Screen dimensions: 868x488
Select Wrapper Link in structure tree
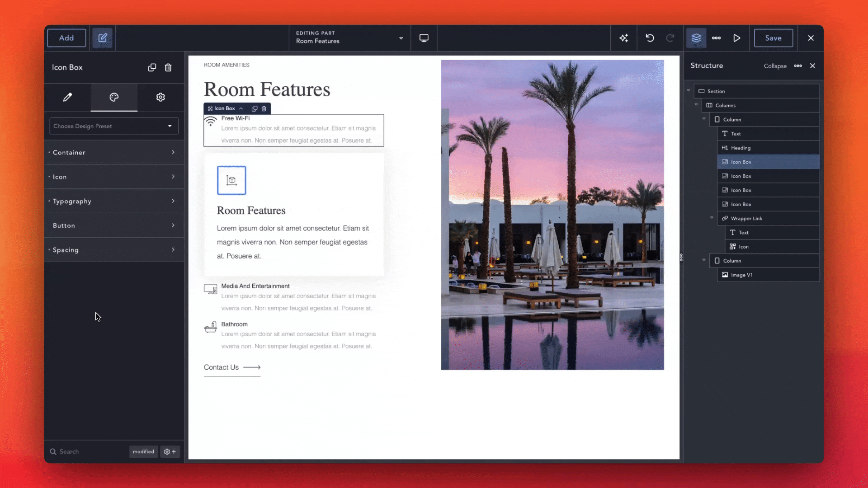[x=746, y=219]
